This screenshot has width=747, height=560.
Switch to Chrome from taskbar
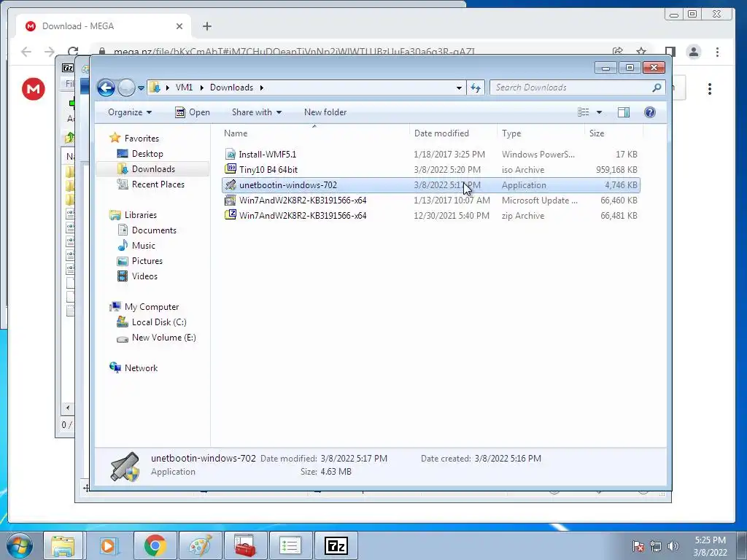click(x=155, y=545)
